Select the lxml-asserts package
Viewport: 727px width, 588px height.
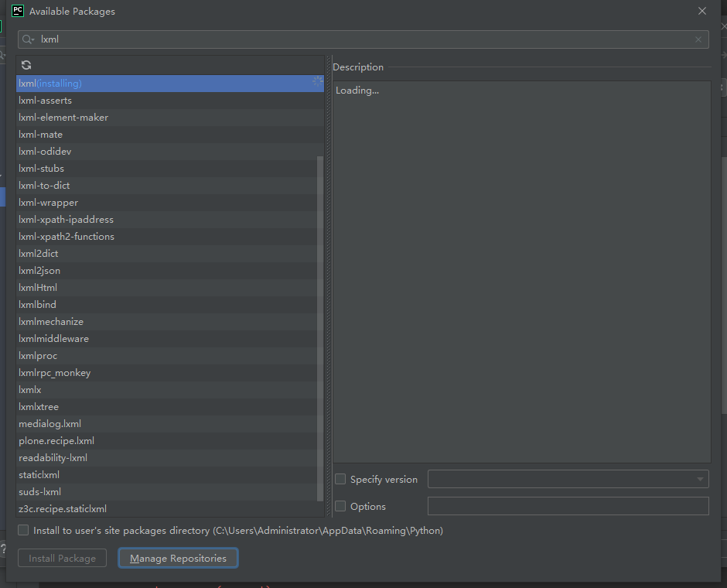(x=170, y=100)
